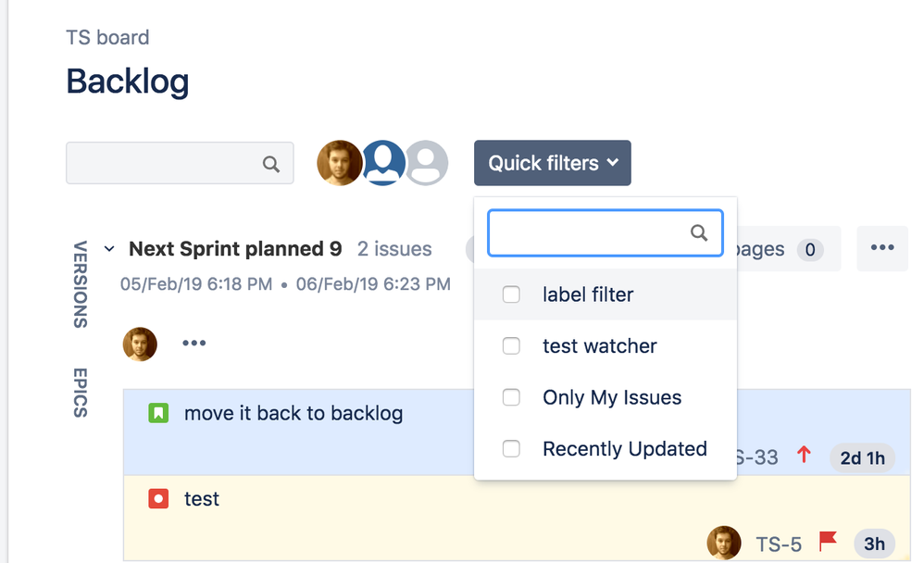Select the test watcher filter option
The width and height of the screenshot is (924, 563).
pos(510,345)
